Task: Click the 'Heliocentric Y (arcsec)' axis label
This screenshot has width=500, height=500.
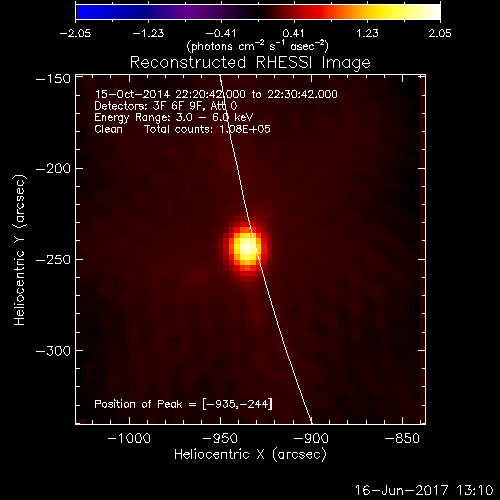Action: 20,250
